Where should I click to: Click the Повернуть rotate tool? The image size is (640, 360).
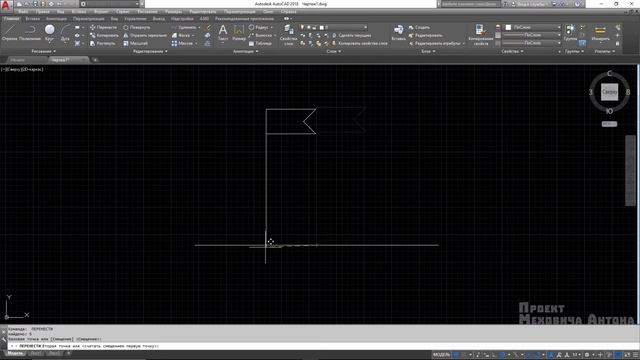click(137, 27)
